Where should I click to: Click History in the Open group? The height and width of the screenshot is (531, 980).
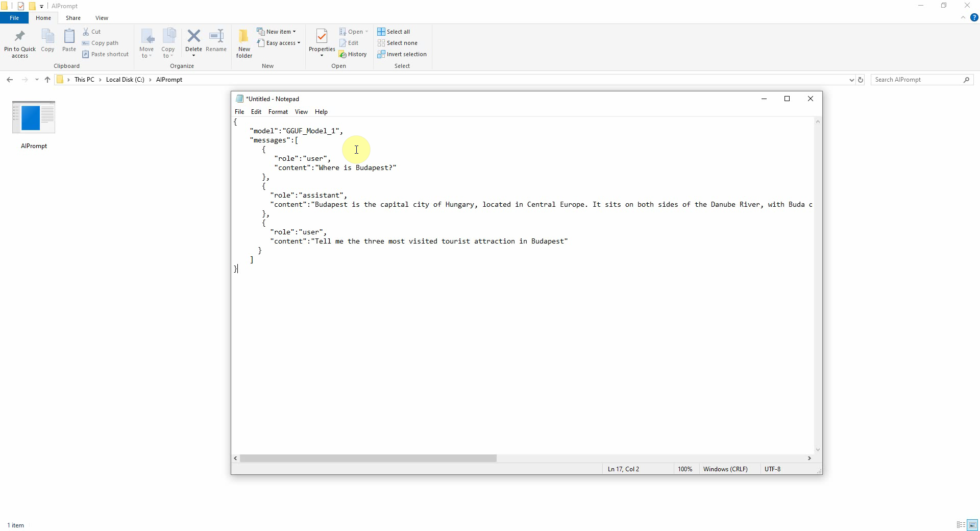tap(353, 54)
